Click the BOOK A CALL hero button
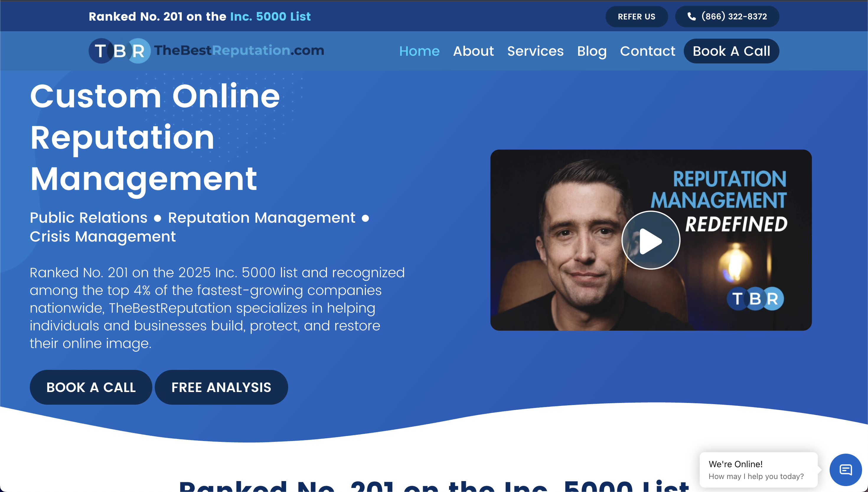This screenshot has height=492, width=868. (x=91, y=387)
